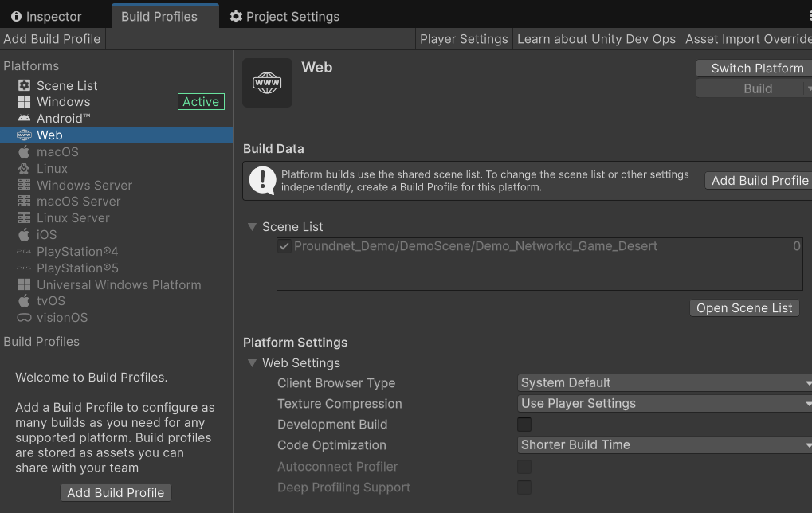The width and height of the screenshot is (812, 513).
Task: Click the Android robot icon
Action: (24, 119)
